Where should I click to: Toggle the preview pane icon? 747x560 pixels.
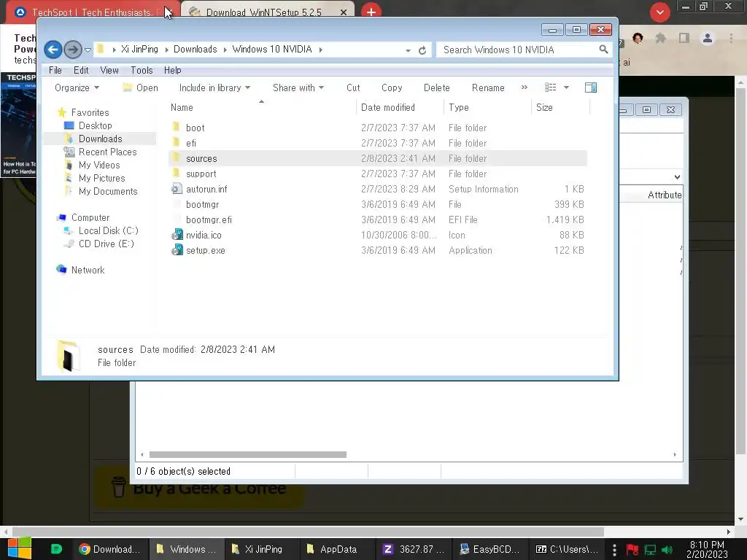click(591, 87)
